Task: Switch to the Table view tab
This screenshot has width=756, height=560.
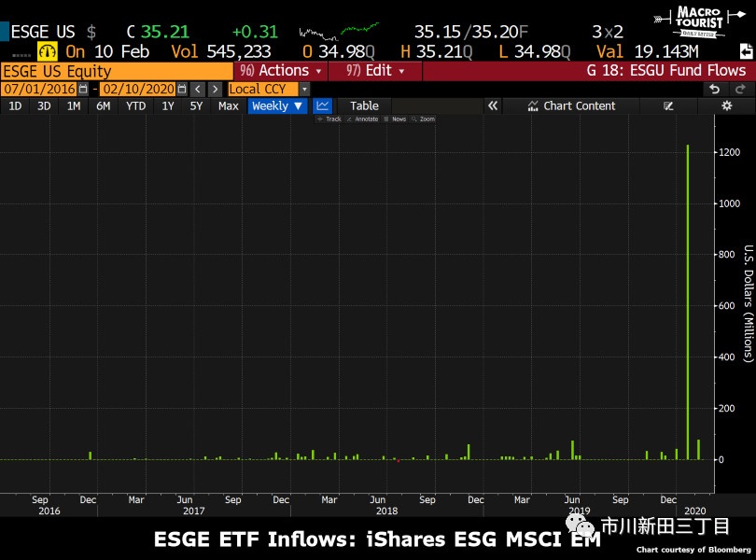Action: [364, 105]
